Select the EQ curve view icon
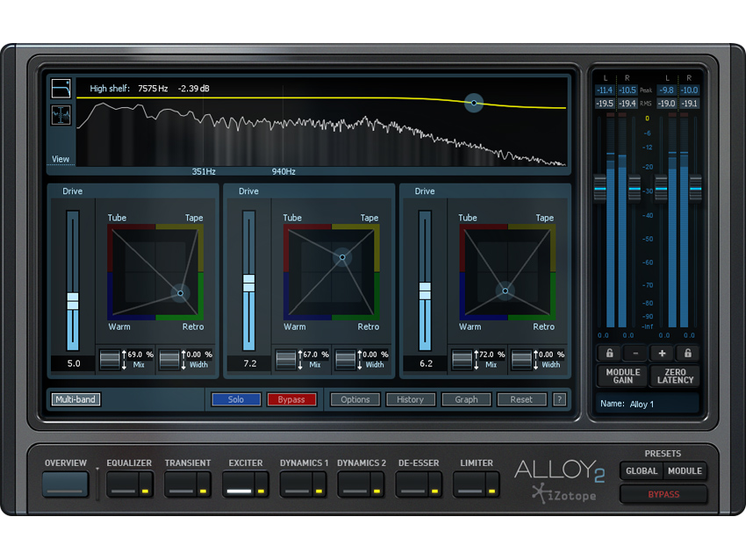The height and width of the screenshot is (560, 746). (61, 89)
